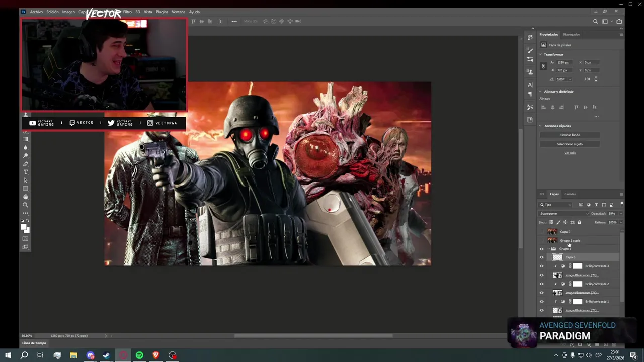Open the Paragraph panel icon
The height and width of the screenshot is (362, 644).
click(x=530, y=94)
